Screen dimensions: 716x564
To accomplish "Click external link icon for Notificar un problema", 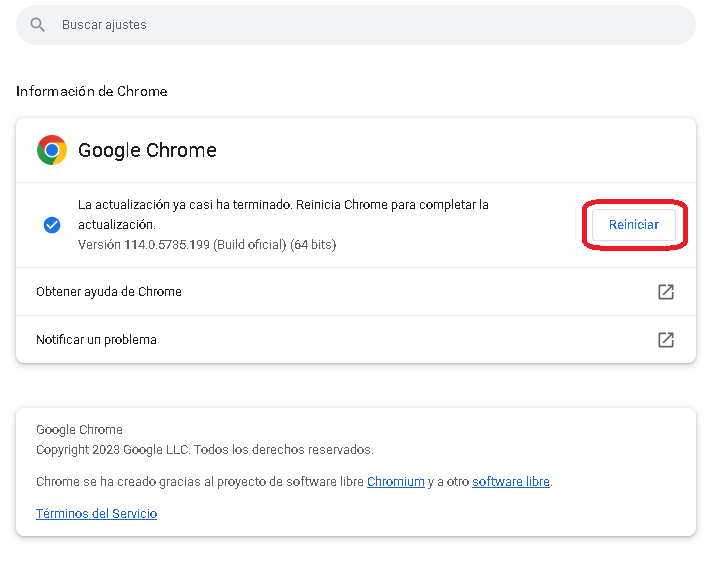I will (x=666, y=340).
